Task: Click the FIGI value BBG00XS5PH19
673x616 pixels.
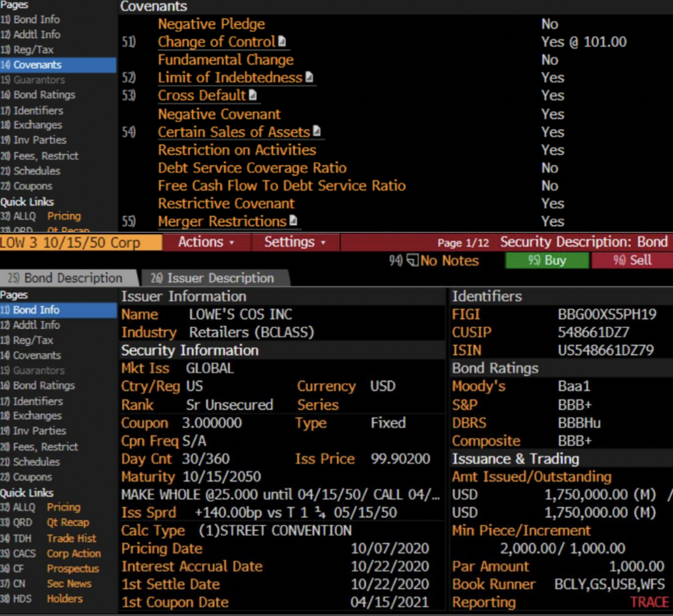Action: [x=607, y=314]
